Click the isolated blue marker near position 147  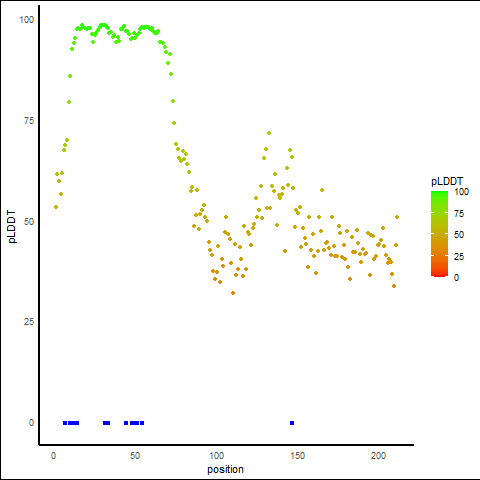[292, 423]
